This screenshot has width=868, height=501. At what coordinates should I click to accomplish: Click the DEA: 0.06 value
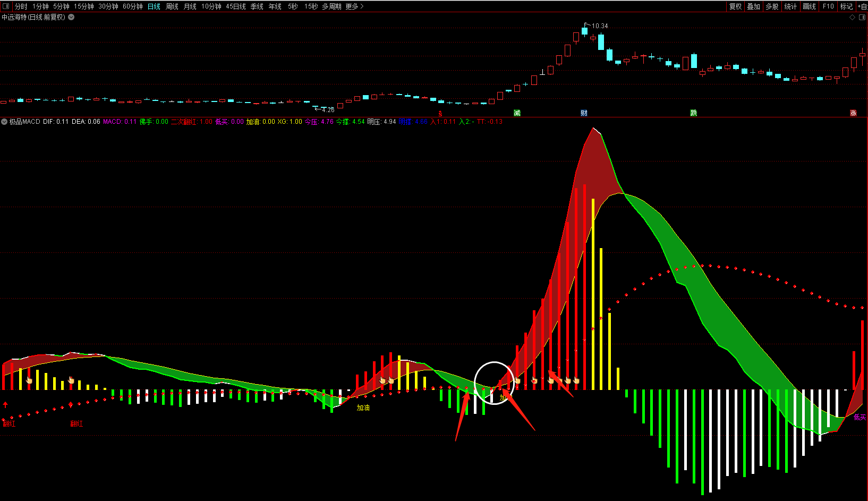pyautogui.click(x=86, y=122)
